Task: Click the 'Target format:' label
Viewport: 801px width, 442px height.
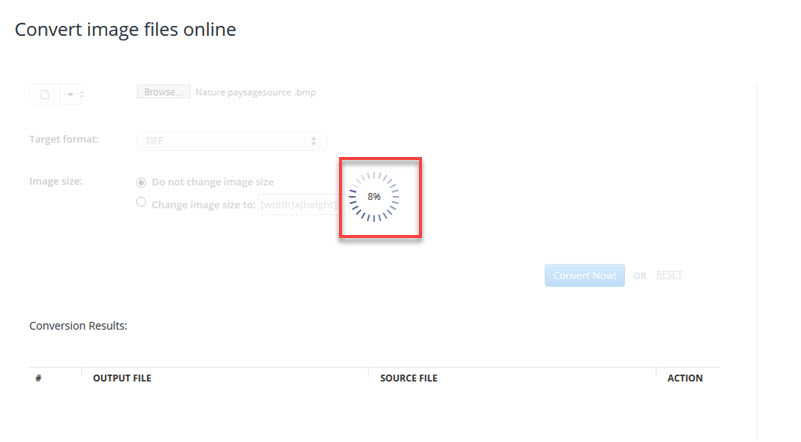Action: click(64, 139)
